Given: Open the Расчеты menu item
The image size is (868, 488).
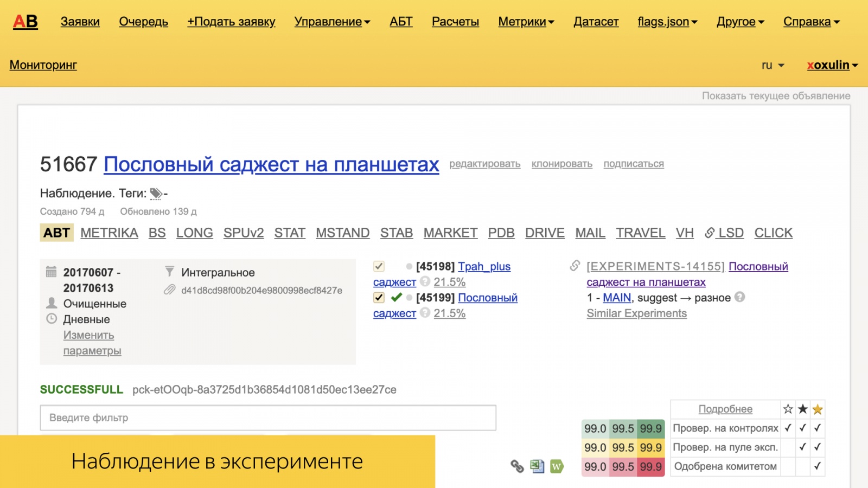Looking at the screenshot, I should [x=455, y=22].
